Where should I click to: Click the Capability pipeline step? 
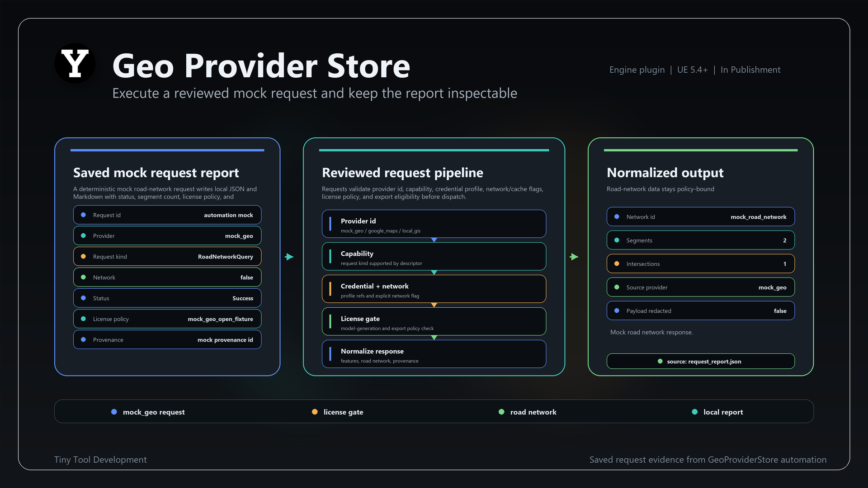[434, 256]
